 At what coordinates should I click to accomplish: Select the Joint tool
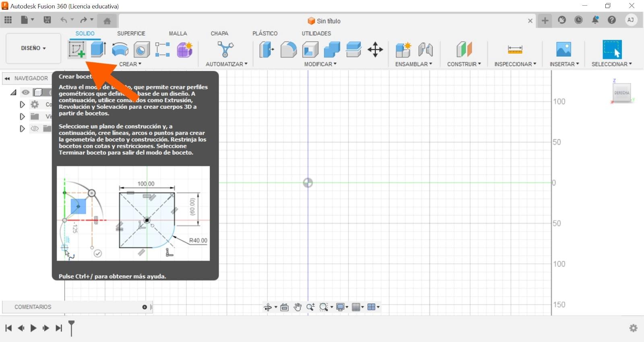pyautogui.click(x=425, y=50)
